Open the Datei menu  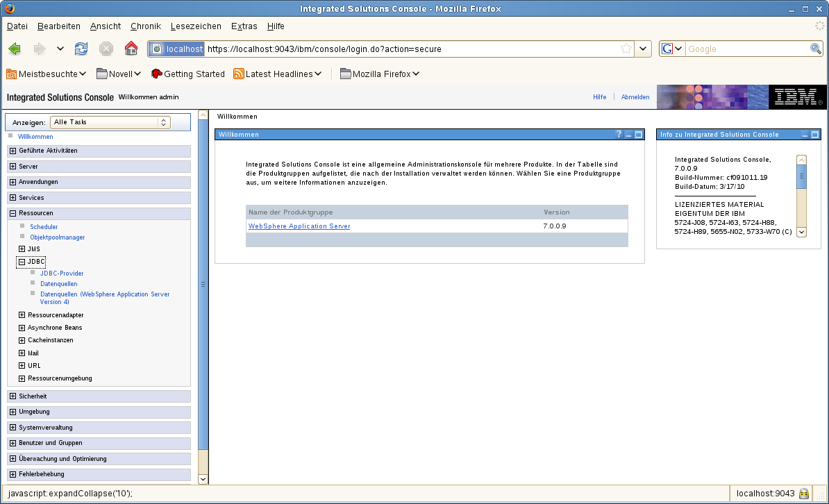[17, 26]
